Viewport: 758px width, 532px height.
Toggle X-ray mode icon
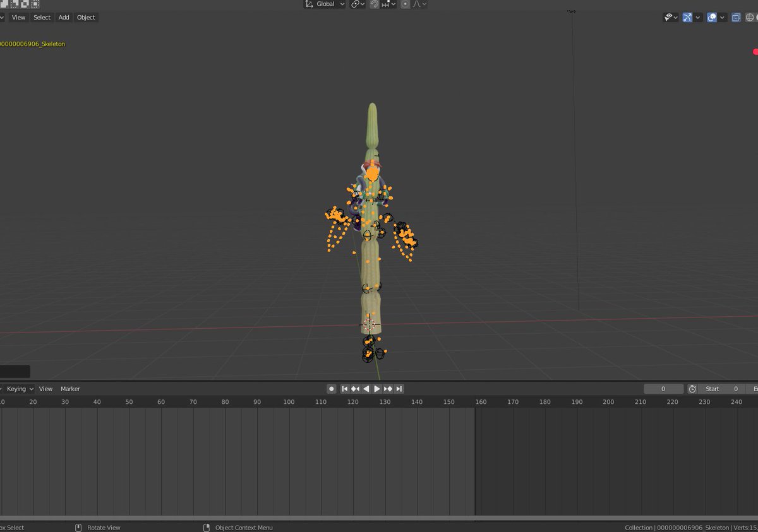pos(737,18)
